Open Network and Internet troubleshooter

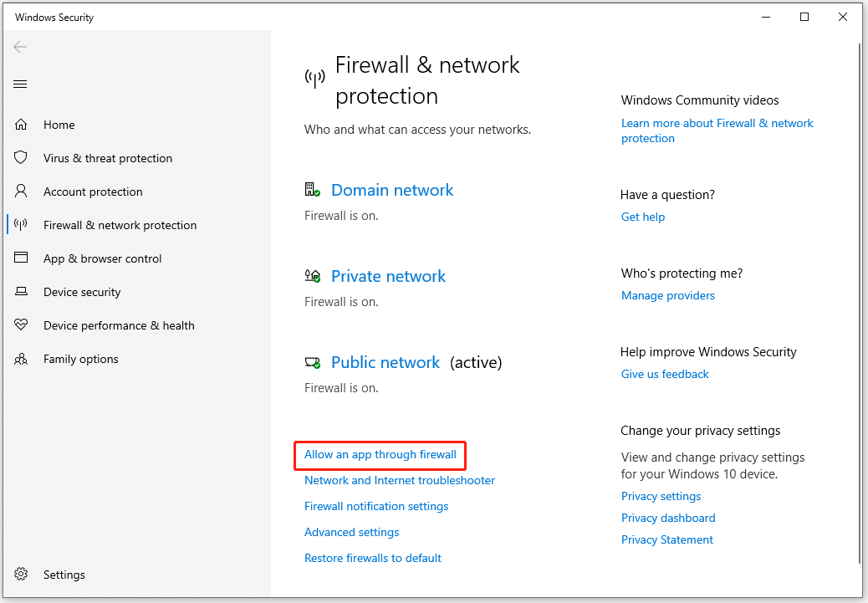click(400, 481)
